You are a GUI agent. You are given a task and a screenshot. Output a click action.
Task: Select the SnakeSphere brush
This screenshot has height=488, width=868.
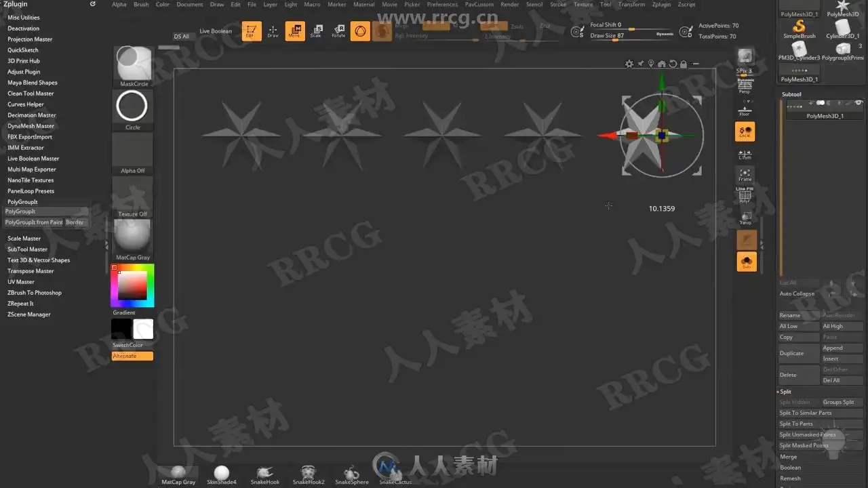[x=352, y=475]
